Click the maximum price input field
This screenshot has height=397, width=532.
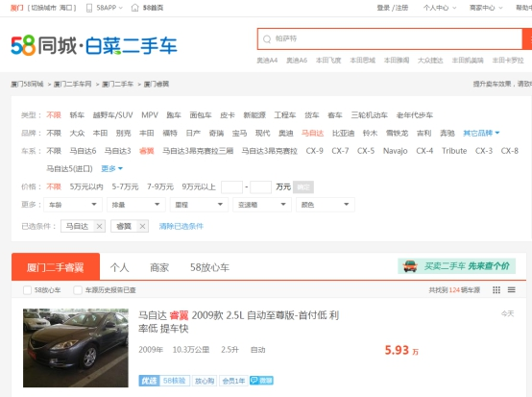pos(260,187)
